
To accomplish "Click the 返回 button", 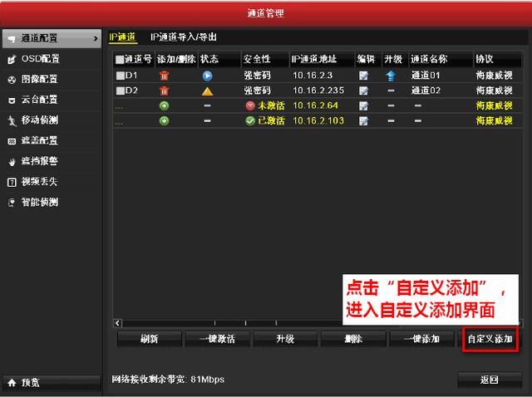I will point(490,380).
